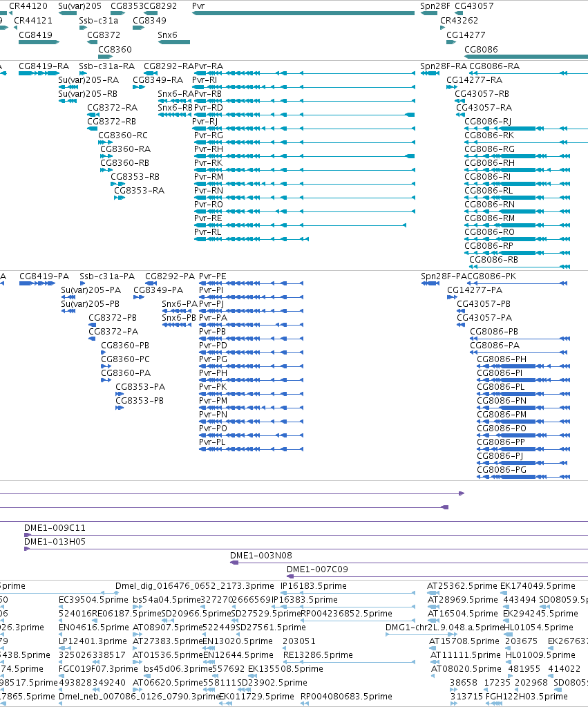Screen dimensions: 588x707
Task: Select transcript Pvr-RH label
Action: [209, 149]
